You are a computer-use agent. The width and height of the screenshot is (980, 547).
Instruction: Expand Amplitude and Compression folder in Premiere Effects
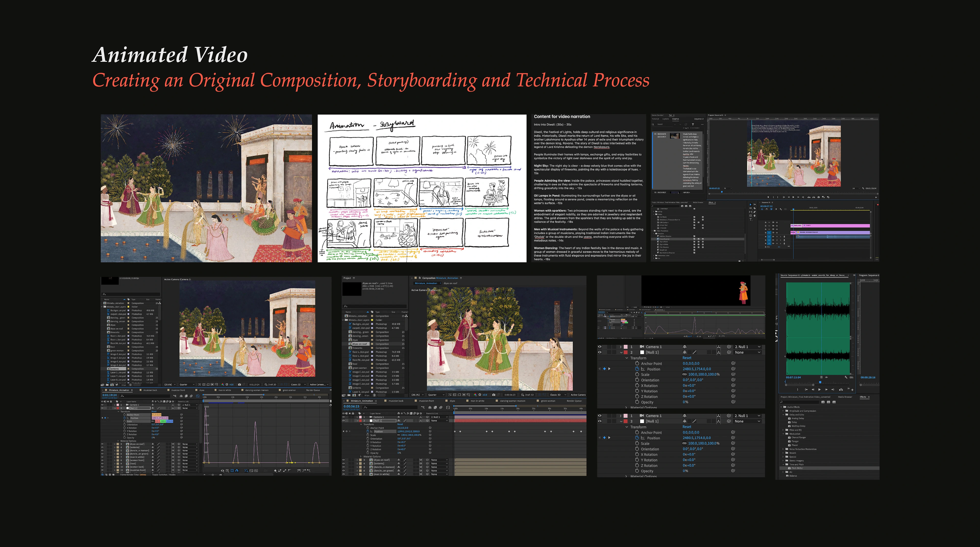[783, 411]
